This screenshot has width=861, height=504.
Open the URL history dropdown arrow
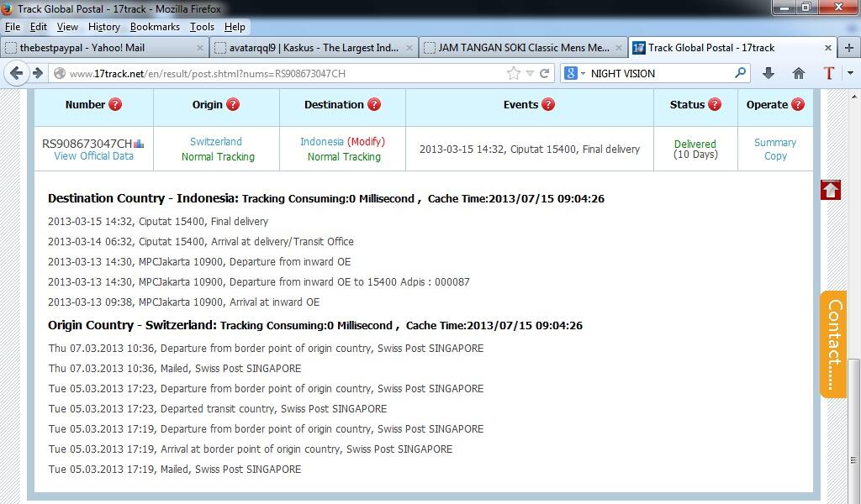530,73
